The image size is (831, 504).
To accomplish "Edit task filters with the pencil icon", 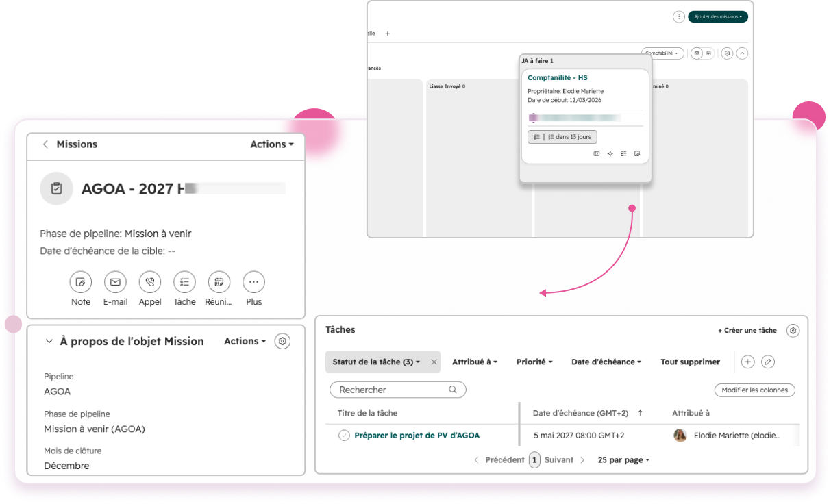I will 768,362.
